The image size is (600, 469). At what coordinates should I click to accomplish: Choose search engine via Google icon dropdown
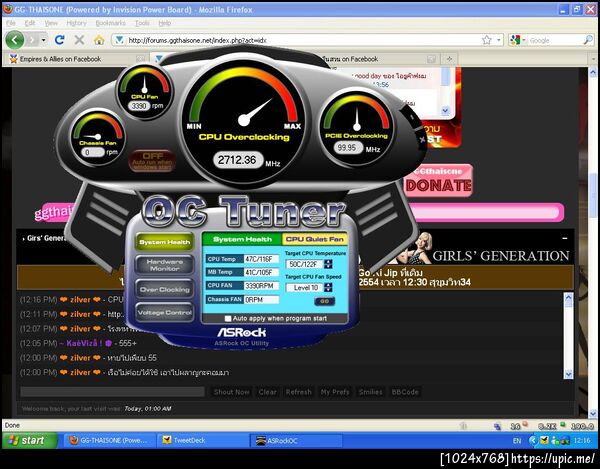pyautogui.click(x=518, y=40)
